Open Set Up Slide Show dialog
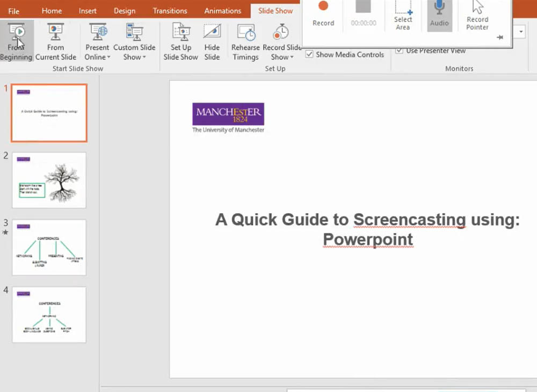537x392 pixels. coord(180,41)
